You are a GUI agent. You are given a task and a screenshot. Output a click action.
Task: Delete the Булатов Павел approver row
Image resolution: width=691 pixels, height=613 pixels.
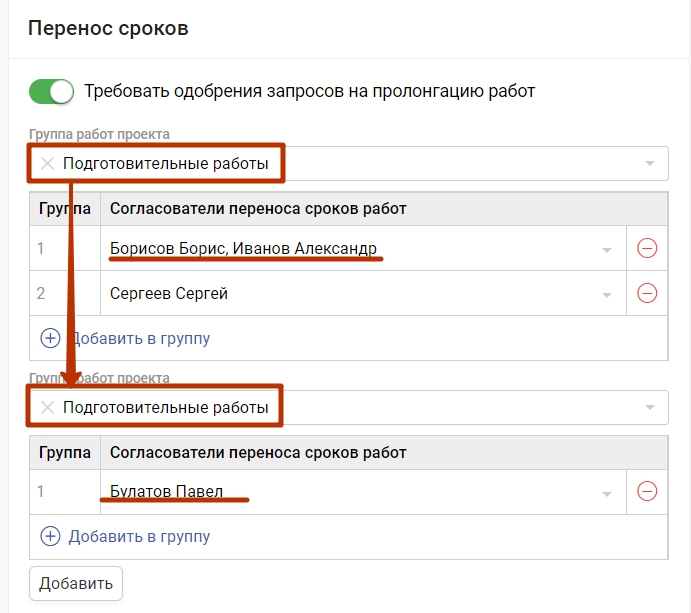647,492
